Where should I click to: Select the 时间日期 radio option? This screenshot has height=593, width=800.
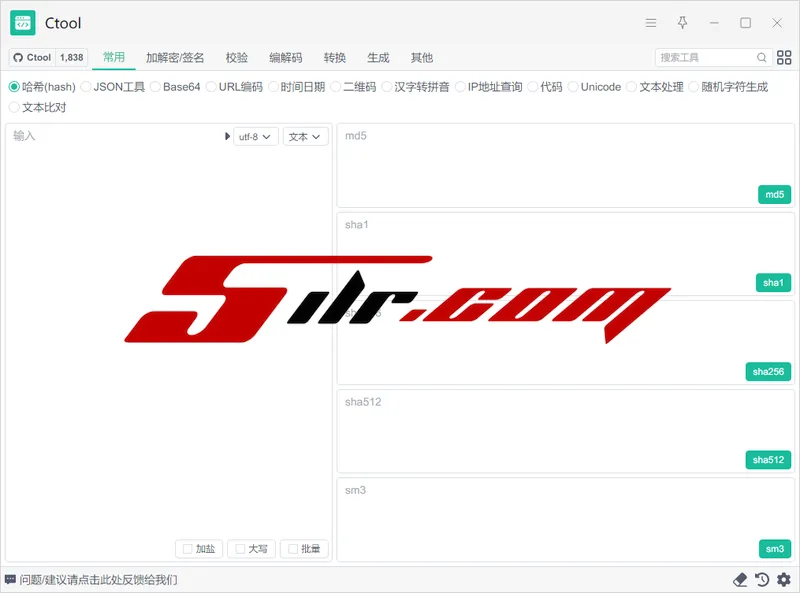[297, 87]
